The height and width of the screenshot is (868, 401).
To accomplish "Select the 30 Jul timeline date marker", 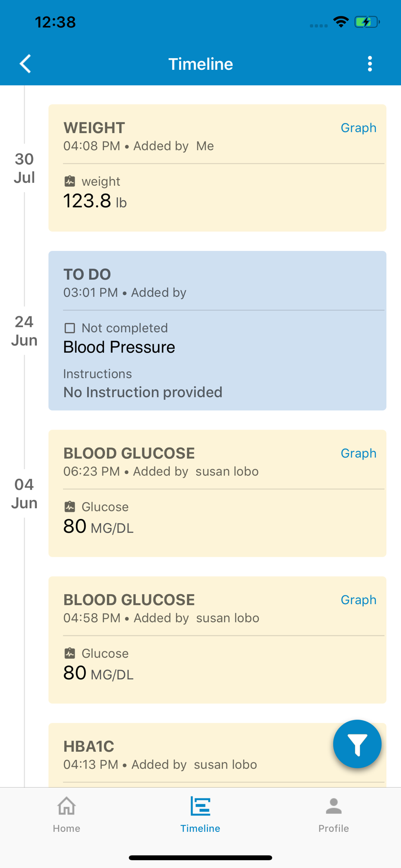I will (24, 168).
